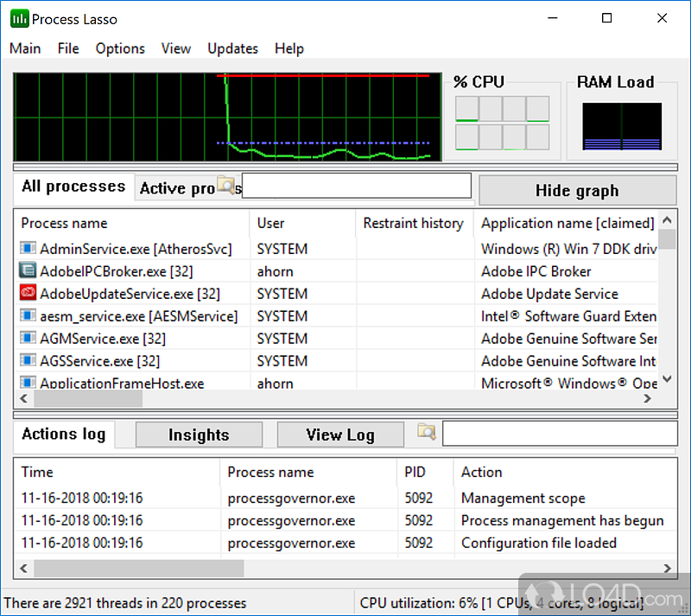This screenshot has height=616, width=691.
Task: Click the AdminService.exe process icon
Action: [28, 249]
